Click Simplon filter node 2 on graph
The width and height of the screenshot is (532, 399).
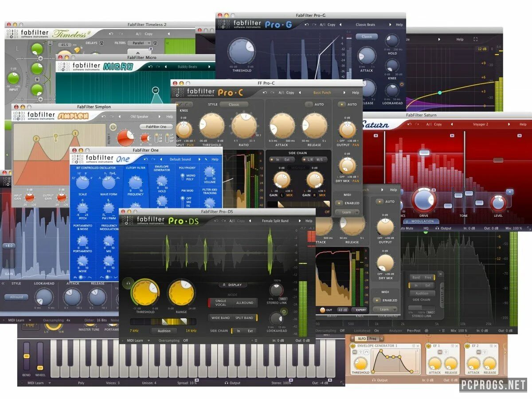click(36, 139)
